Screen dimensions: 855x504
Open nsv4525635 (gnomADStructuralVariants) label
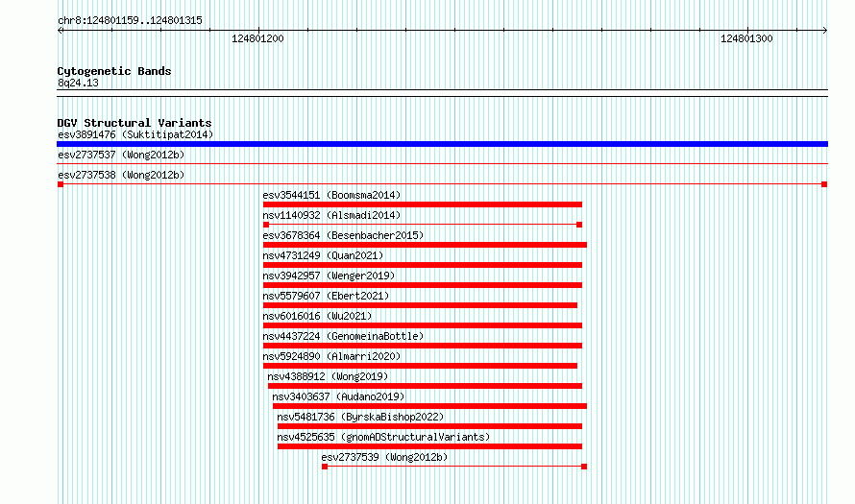[x=383, y=437]
